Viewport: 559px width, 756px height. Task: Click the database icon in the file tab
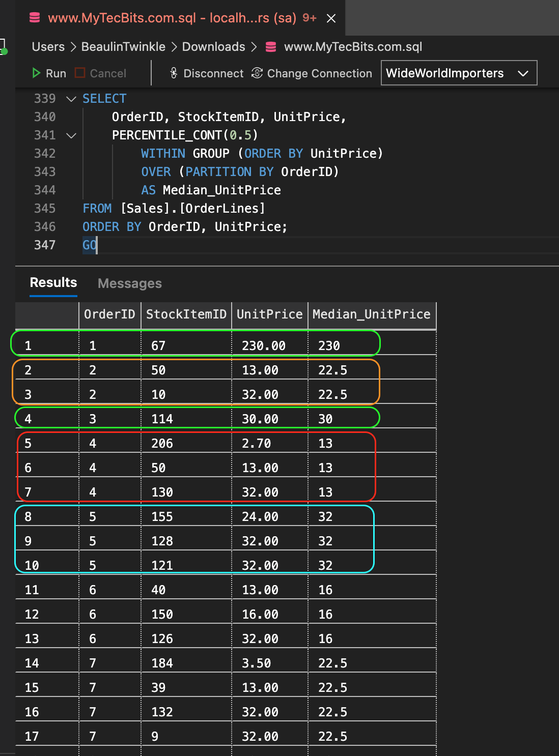coord(34,17)
